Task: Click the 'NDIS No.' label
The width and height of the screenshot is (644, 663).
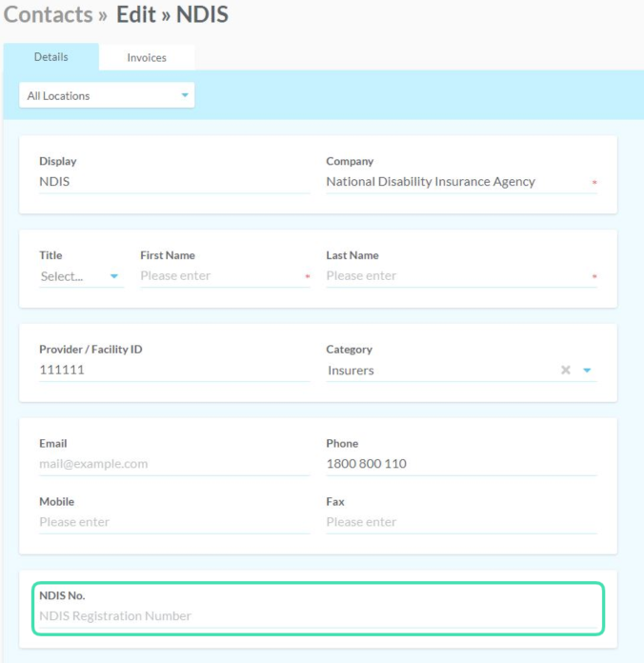Action: coord(62,595)
